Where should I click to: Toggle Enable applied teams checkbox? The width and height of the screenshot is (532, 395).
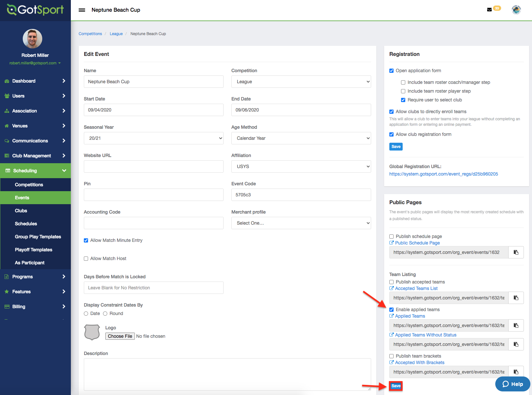tap(392, 310)
